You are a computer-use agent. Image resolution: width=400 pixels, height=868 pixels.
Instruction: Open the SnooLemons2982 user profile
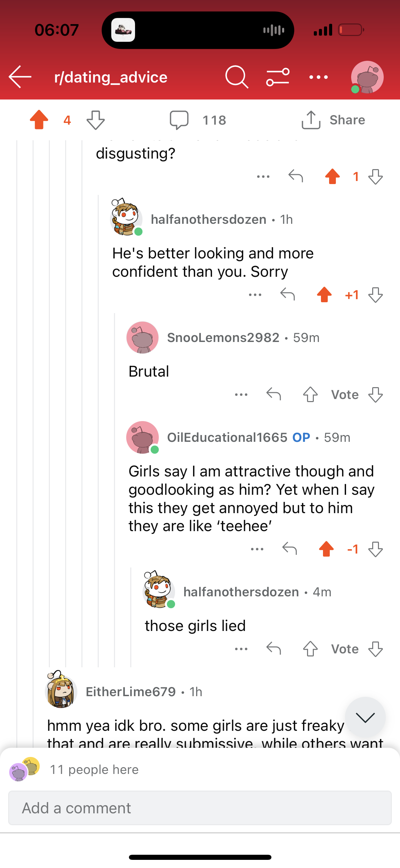coord(223,338)
